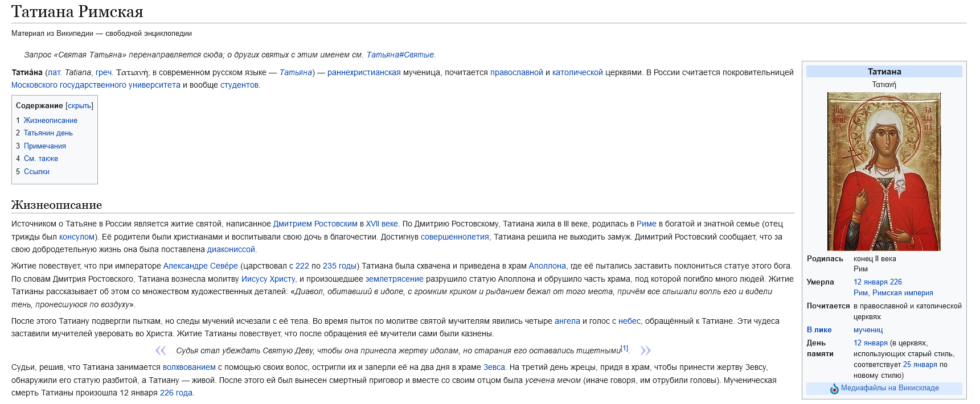Open the «Римская империя» infobox link
The width and height of the screenshot is (980, 404).
tap(903, 293)
